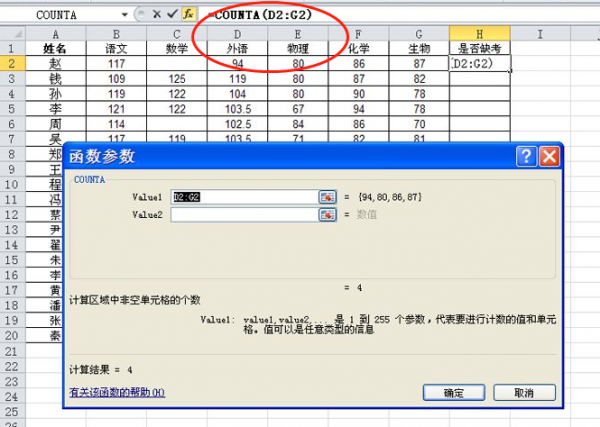Select column G header
Viewport: 600px width, 427px height.
(x=419, y=34)
